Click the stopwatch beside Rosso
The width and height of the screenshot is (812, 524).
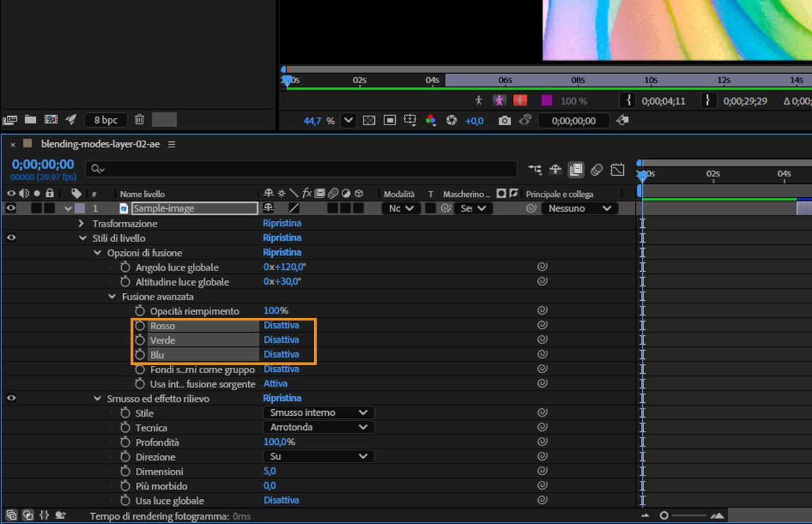(x=140, y=325)
